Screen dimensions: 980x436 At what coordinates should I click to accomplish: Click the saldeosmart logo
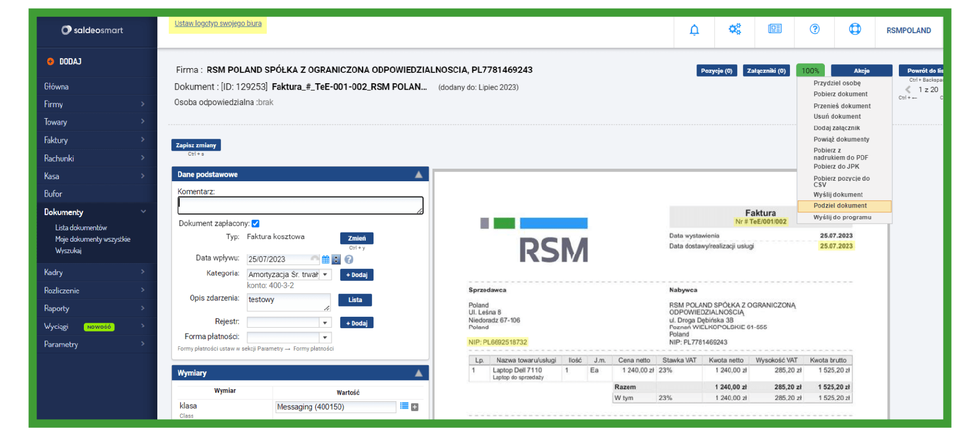click(92, 30)
